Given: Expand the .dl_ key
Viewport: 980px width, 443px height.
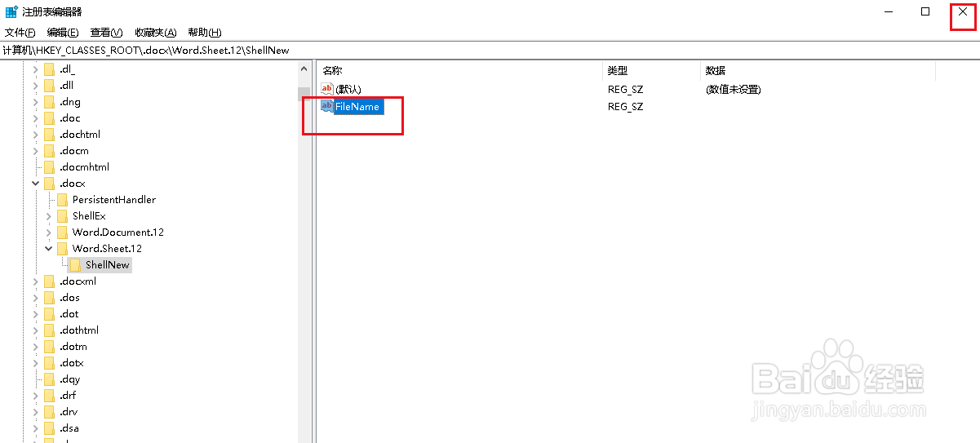Looking at the screenshot, I should tap(35, 69).
